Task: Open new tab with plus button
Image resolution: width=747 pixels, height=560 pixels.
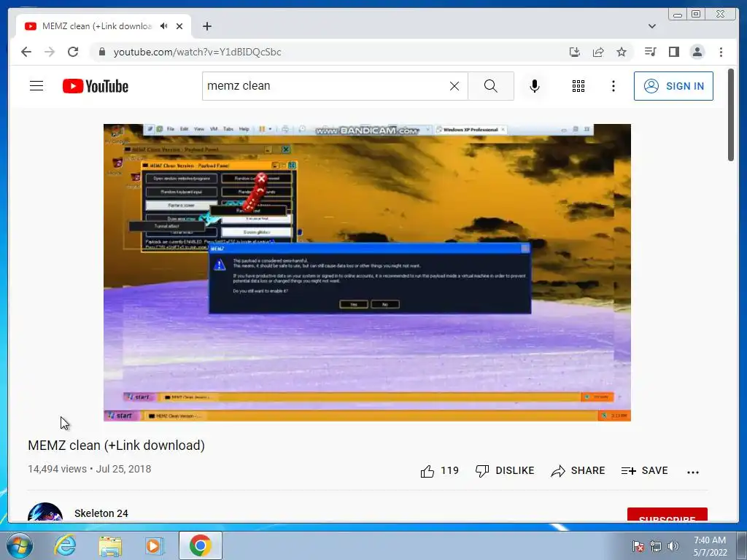Action: click(206, 26)
